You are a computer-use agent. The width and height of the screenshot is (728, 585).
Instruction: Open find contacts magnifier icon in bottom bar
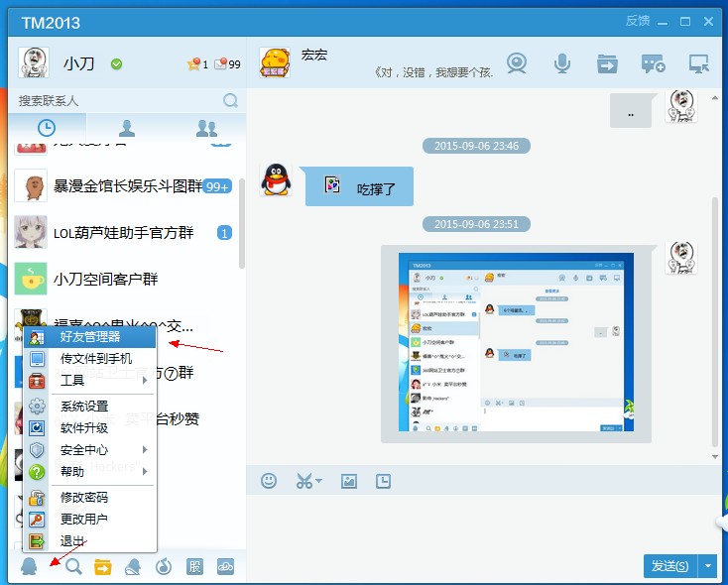[x=73, y=566]
